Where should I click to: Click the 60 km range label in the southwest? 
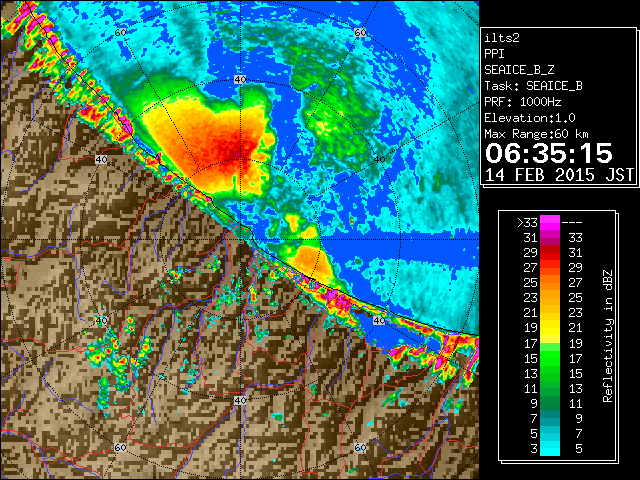click(x=120, y=447)
